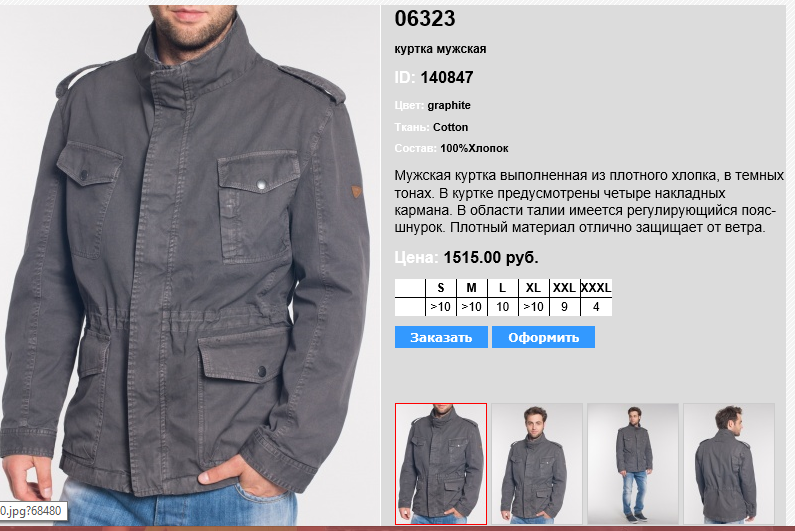Click the XXL stock quantity 9
Image resolution: width=795 pixels, height=531 pixels.
click(x=564, y=307)
